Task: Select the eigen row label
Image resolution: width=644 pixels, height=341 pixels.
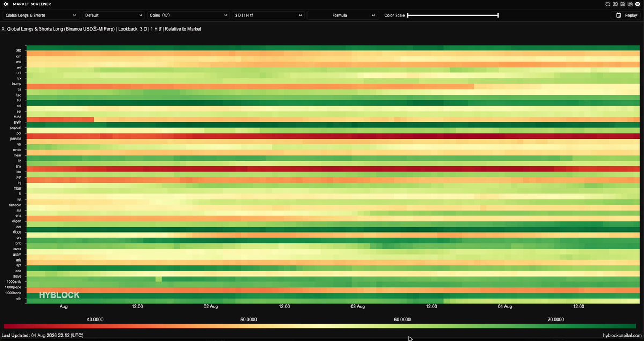Action: click(17, 221)
